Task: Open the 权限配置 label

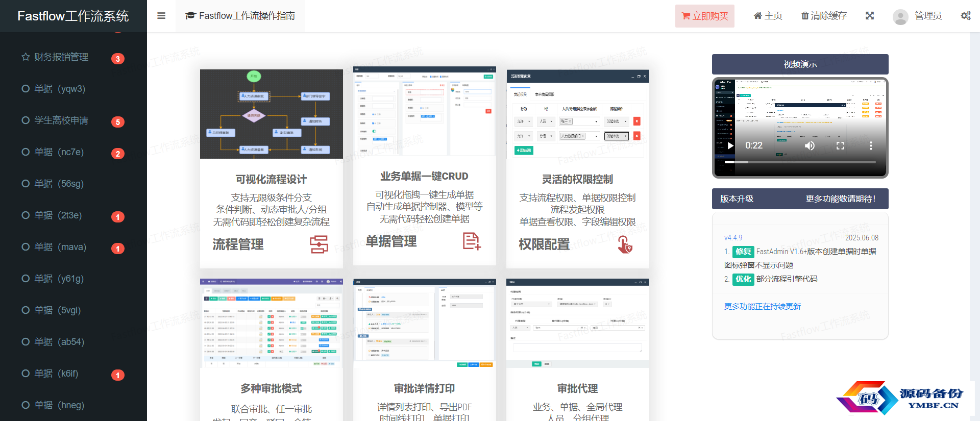Action: (x=545, y=244)
